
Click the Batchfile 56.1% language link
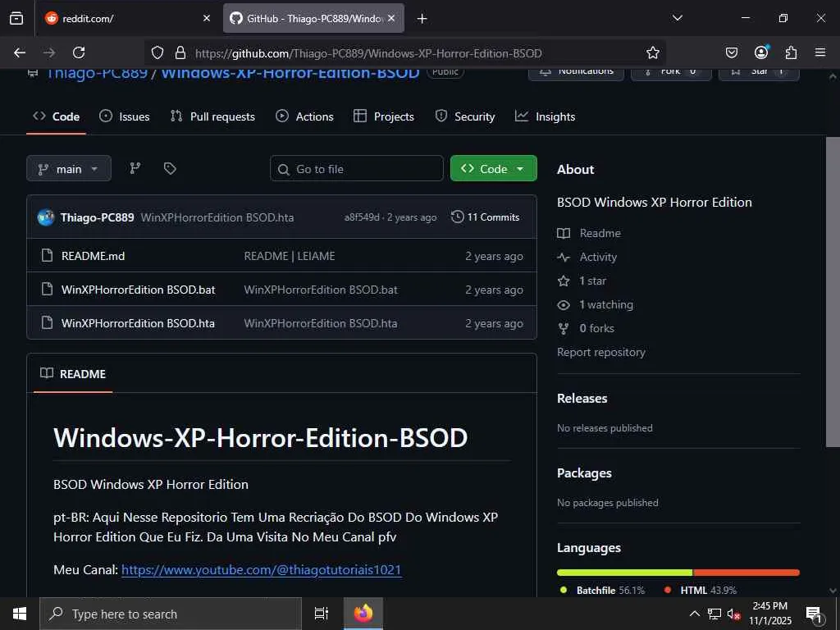point(602,590)
